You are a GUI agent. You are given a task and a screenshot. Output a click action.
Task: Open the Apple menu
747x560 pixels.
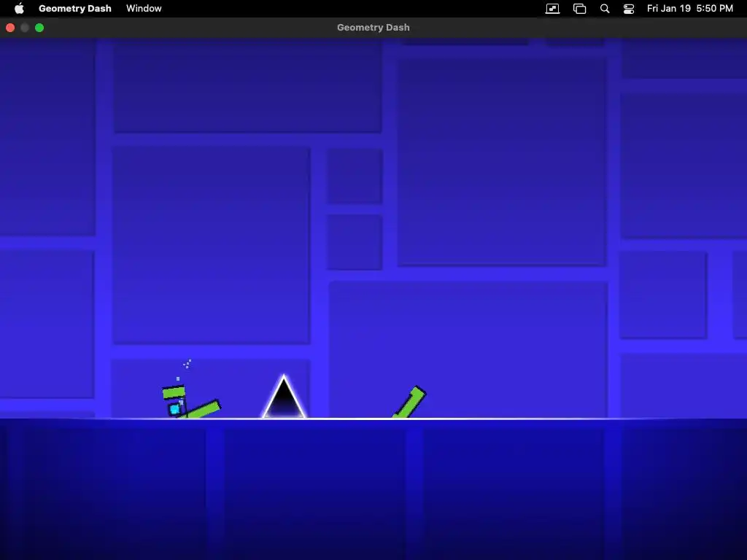(x=19, y=8)
